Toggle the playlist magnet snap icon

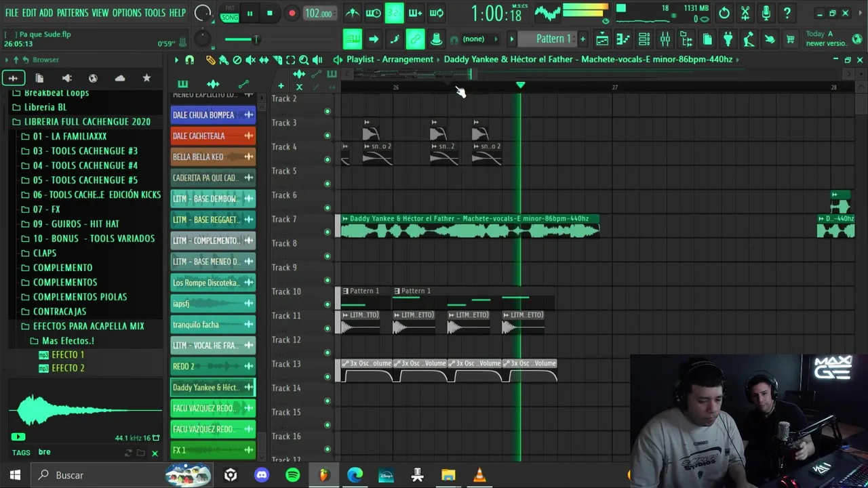(x=190, y=60)
